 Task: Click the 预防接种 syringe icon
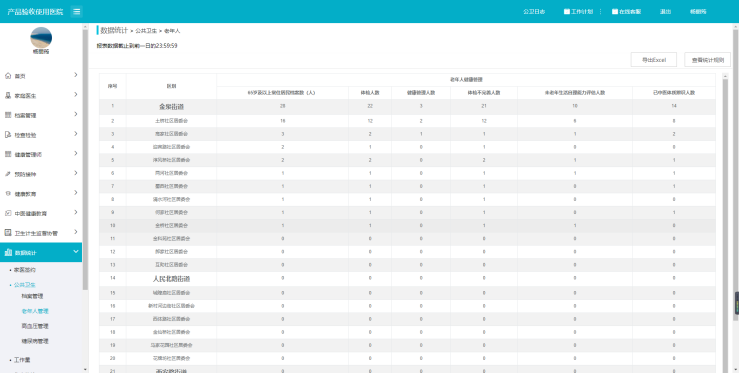(x=8, y=174)
